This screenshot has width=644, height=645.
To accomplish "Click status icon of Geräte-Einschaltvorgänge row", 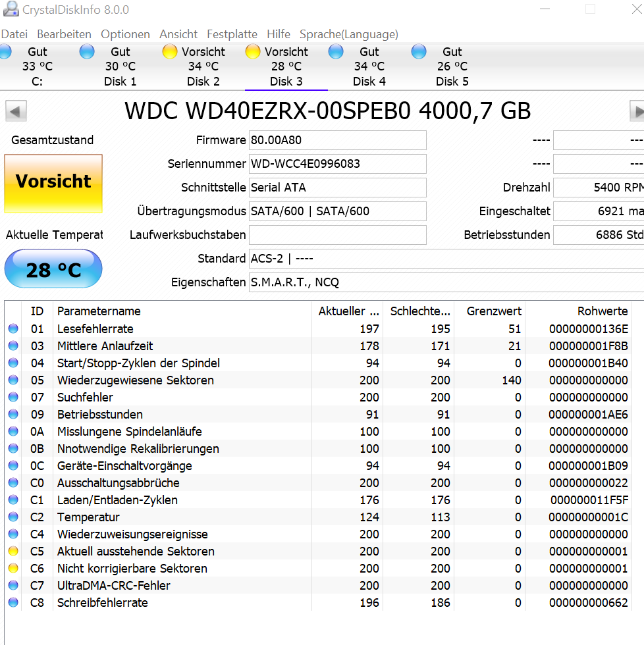I will coord(13,466).
